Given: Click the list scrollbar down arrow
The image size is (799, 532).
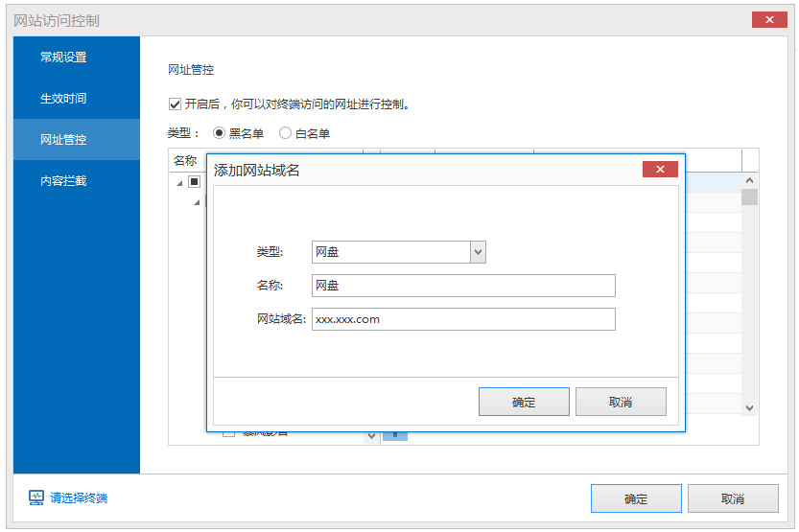Looking at the screenshot, I should [749, 407].
